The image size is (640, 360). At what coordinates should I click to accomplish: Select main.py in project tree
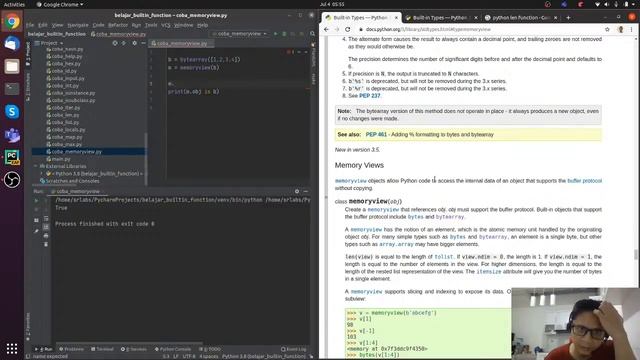pyautogui.click(x=61, y=159)
